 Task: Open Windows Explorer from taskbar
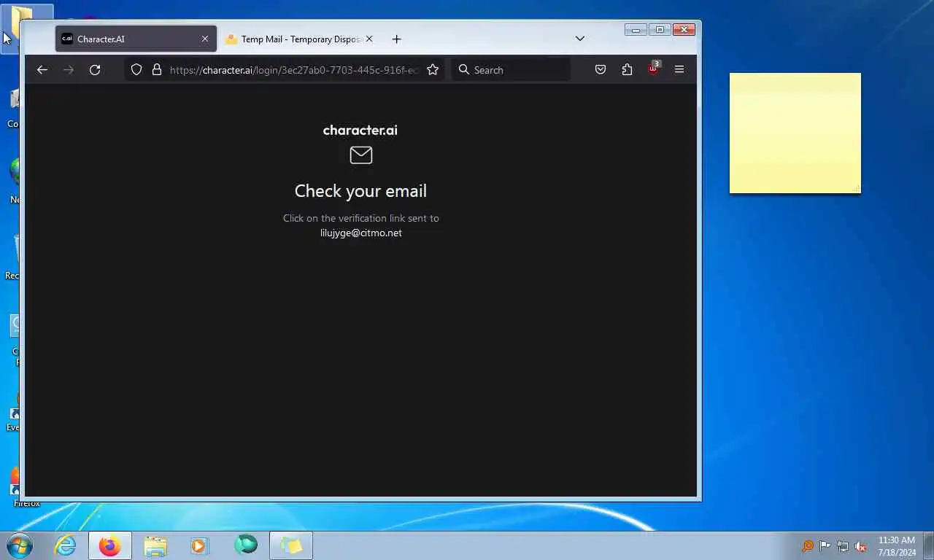pos(155,545)
